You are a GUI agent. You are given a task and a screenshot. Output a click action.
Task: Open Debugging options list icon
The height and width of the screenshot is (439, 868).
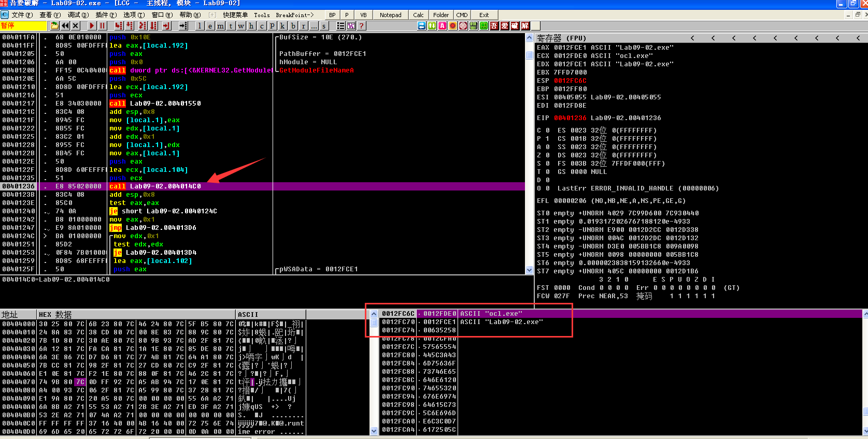coord(340,25)
